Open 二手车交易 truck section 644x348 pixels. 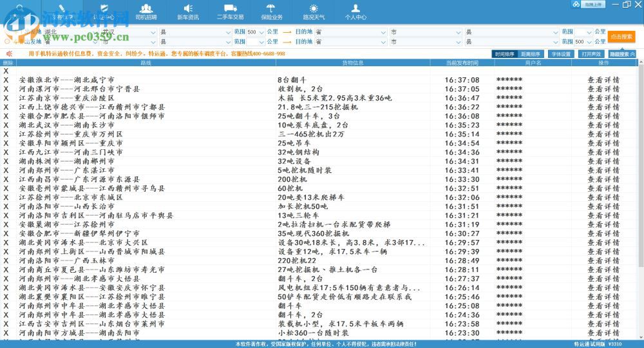pyautogui.click(x=230, y=12)
